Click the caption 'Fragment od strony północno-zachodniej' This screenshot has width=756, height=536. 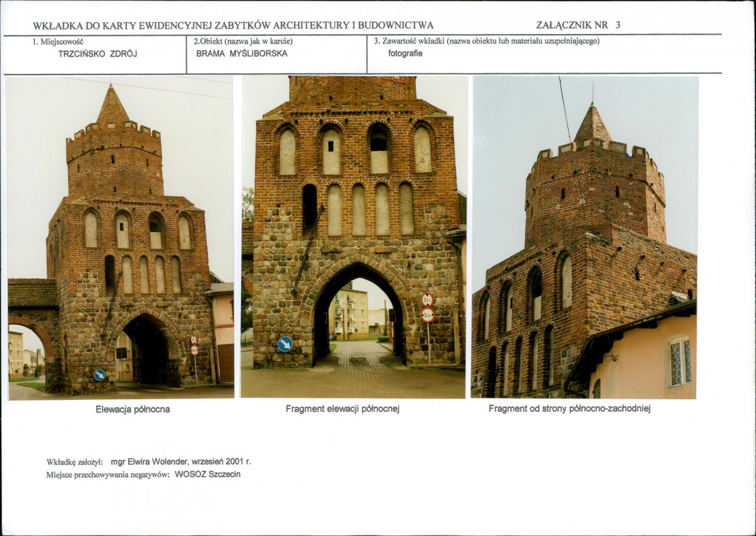(569, 409)
